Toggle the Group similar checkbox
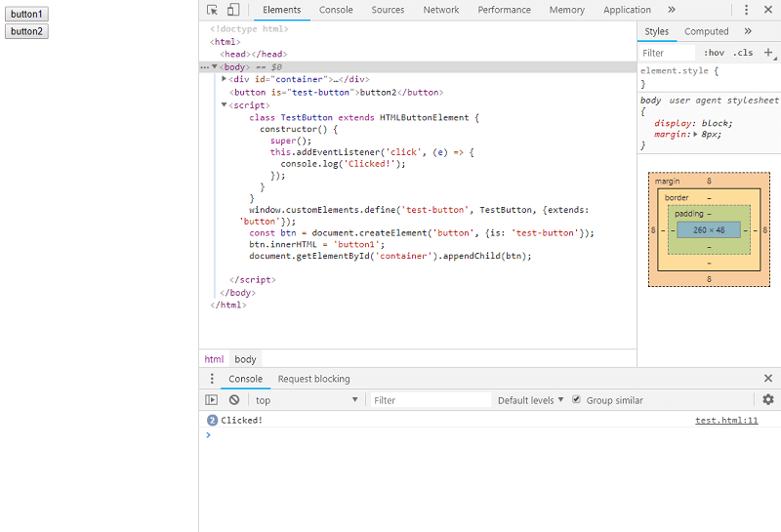This screenshot has width=781, height=532. click(576, 400)
